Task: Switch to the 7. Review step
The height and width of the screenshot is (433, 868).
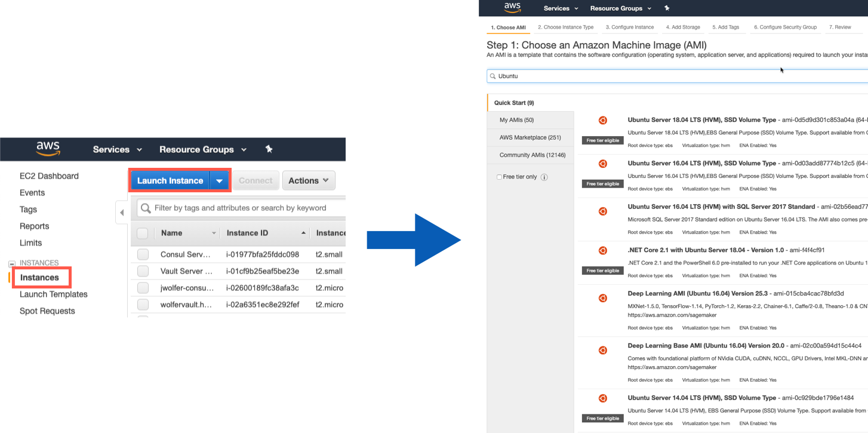Action: click(840, 27)
